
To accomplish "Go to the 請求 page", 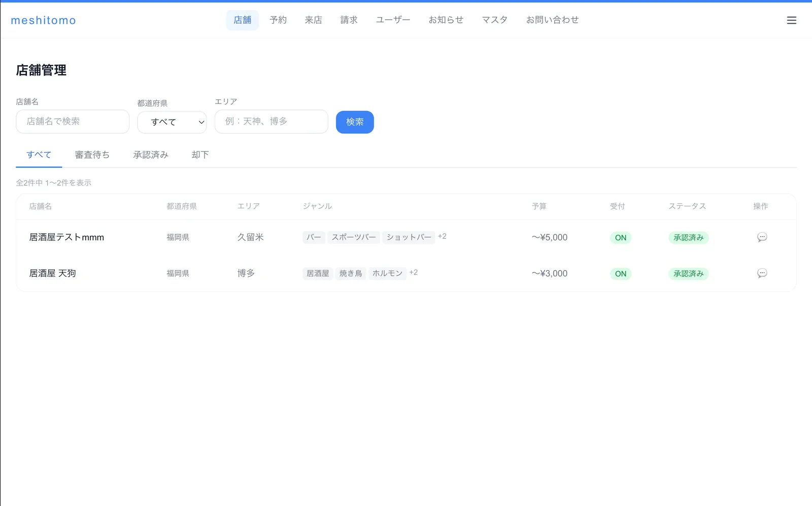I will coord(349,20).
